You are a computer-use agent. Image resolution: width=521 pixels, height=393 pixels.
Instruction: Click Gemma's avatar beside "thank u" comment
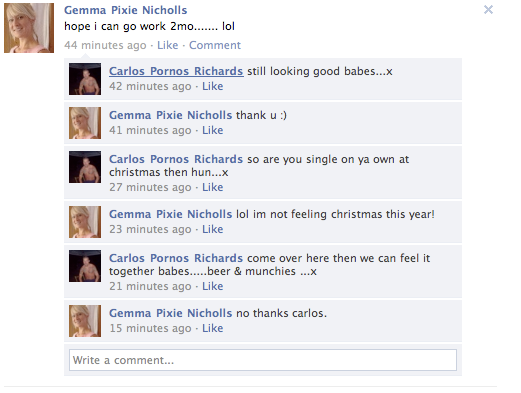click(85, 123)
